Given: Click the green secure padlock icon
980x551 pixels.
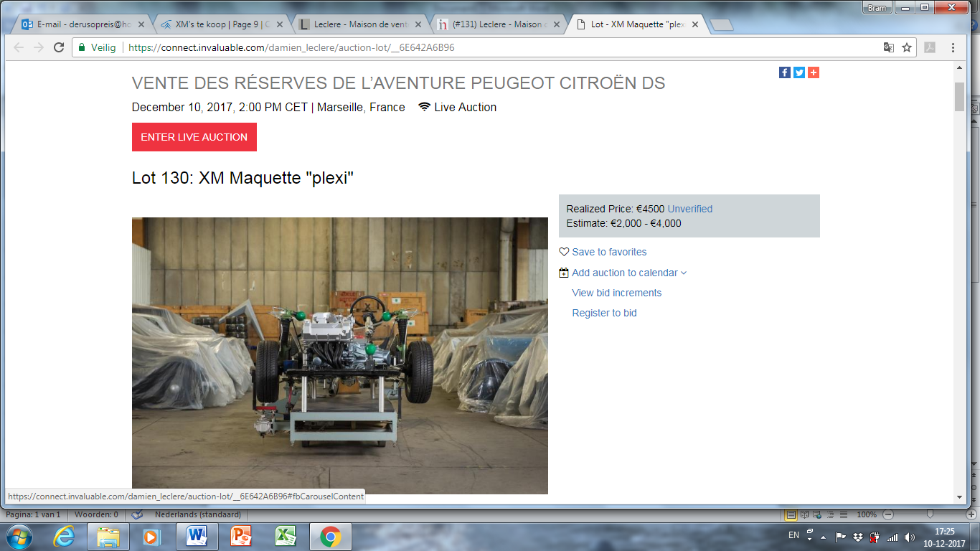Looking at the screenshot, I should tap(82, 47).
